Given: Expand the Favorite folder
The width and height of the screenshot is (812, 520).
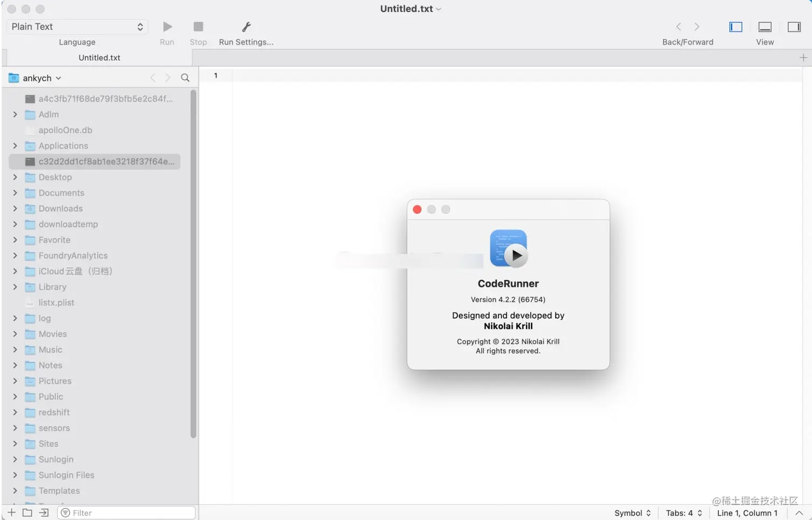Looking at the screenshot, I should (15, 240).
